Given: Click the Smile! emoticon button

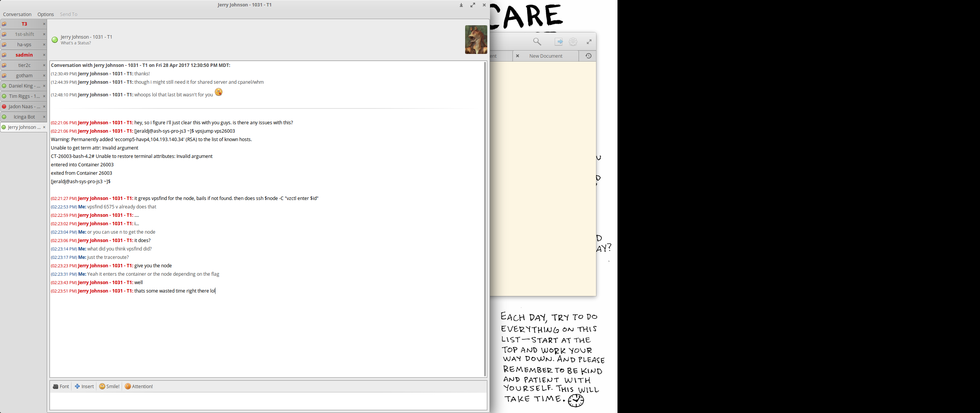Looking at the screenshot, I should [x=109, y=386].
